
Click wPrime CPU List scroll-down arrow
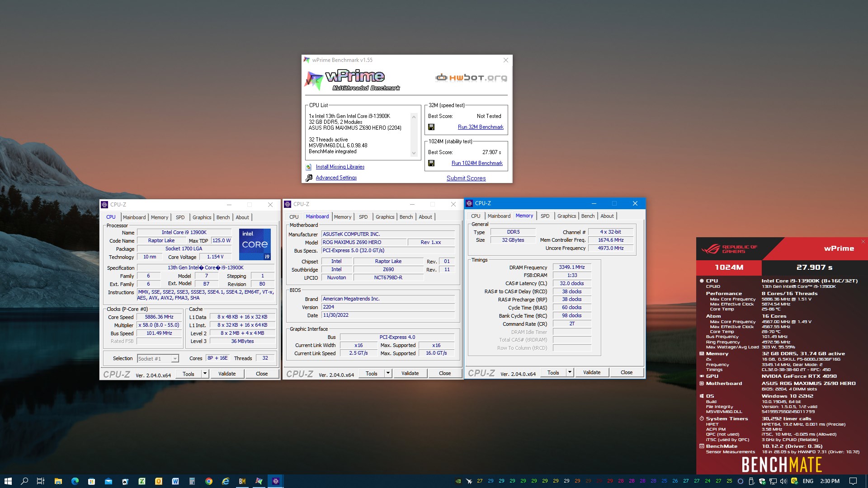tap(414, 153)
